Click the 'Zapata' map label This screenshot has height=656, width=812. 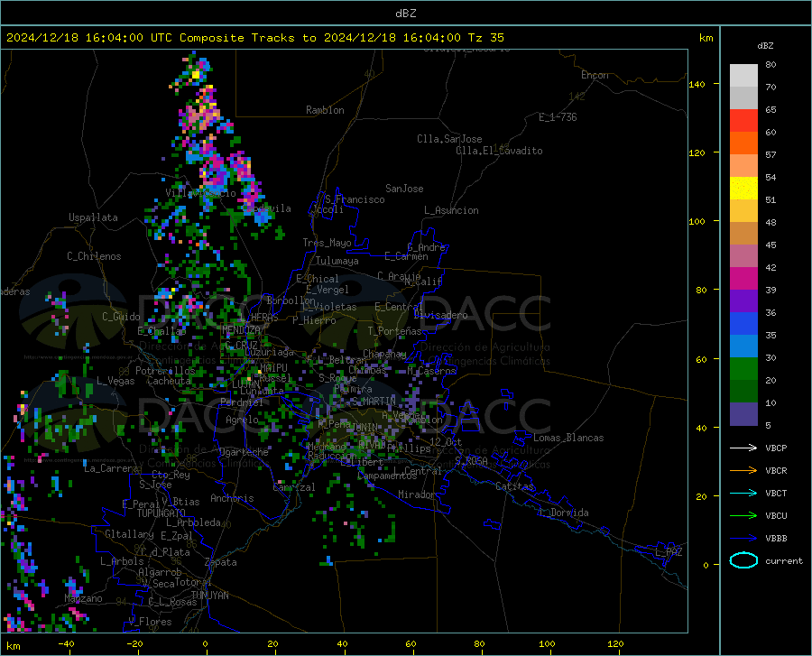[x=221, y=562]
